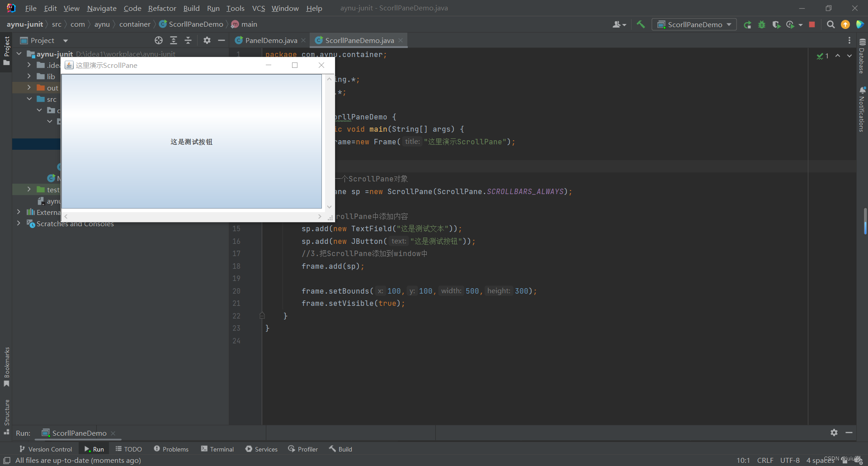This screenshot has height=466, width=868.
Task: Open the Build tool window
Action: [x=340, y=449]
